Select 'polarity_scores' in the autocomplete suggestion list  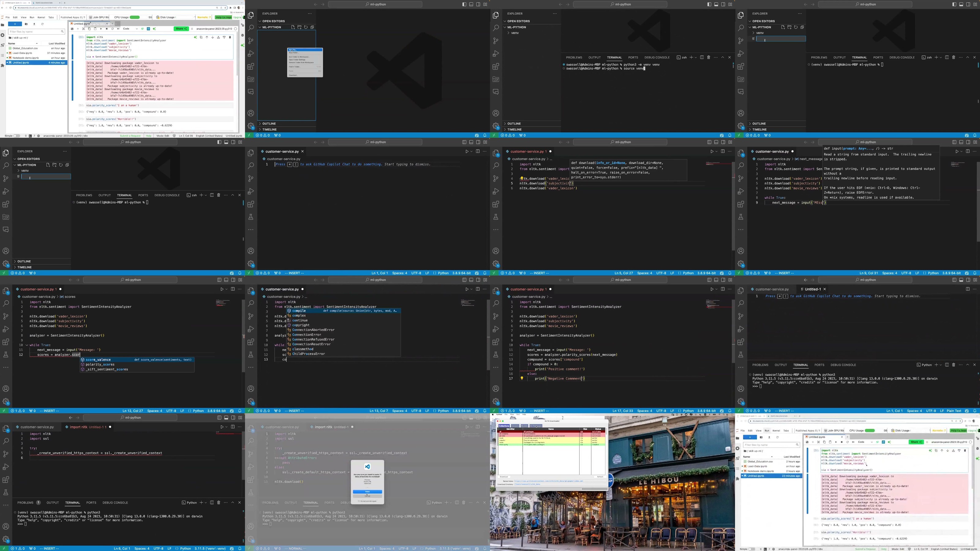[x=137, y=364]
